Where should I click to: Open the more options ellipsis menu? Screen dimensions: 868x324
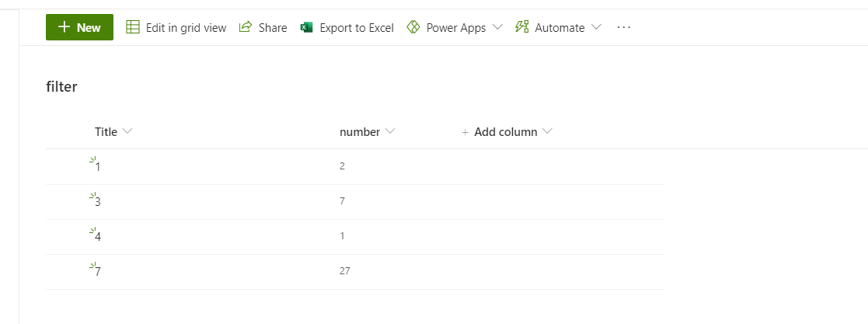point(623,27)
